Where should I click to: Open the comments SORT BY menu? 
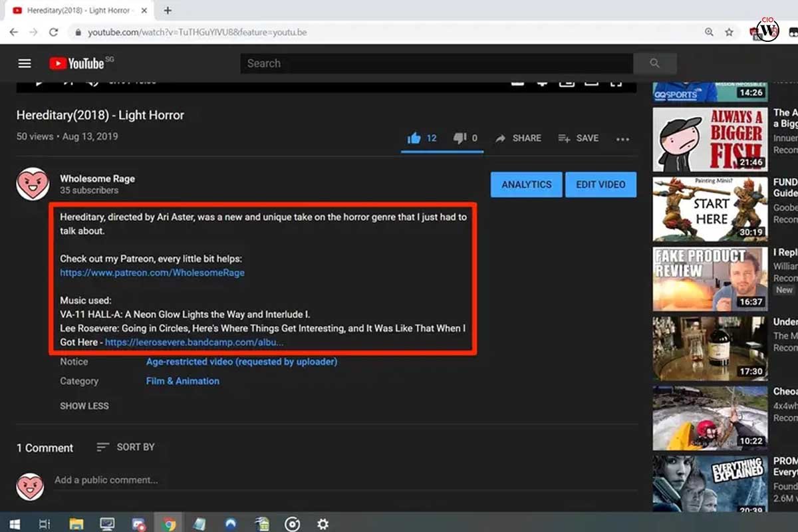click(x=126, y=447)
